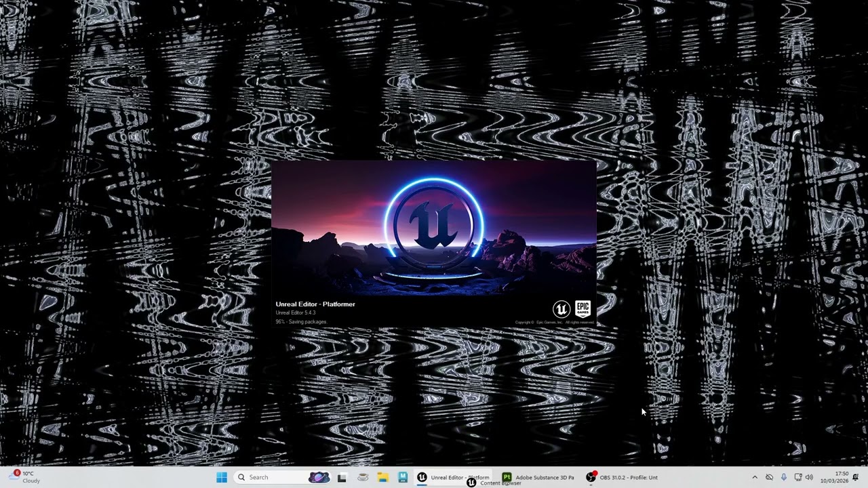Open File Explorer from the taskbar
Screen dimensions: 868x488
pos(383,477)
